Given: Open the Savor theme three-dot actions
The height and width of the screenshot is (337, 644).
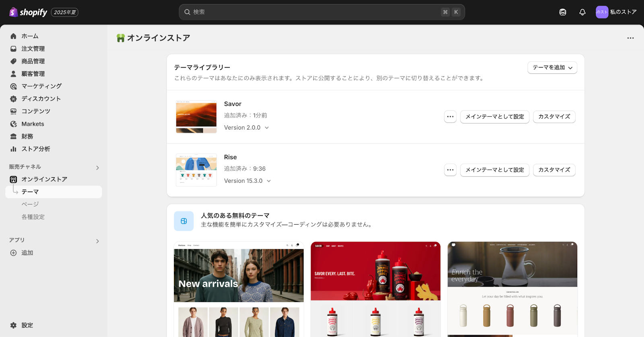Looking at the screenshot, I should [450, 117].
